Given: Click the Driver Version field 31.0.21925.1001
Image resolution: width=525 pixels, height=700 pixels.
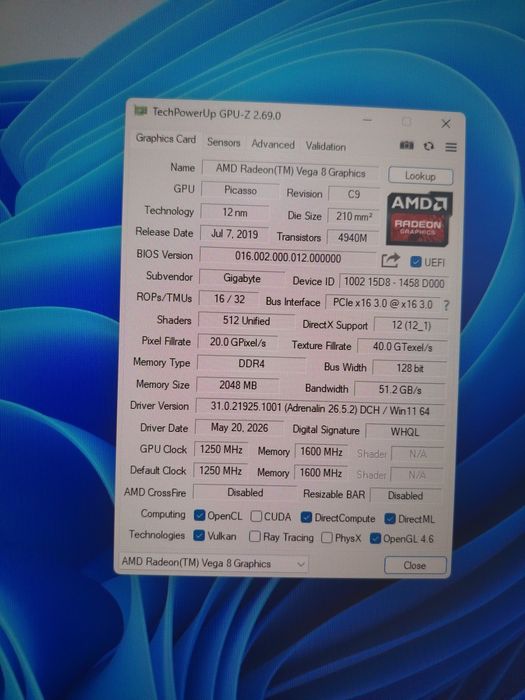Looking at the screenshot, I should point(320,408).
